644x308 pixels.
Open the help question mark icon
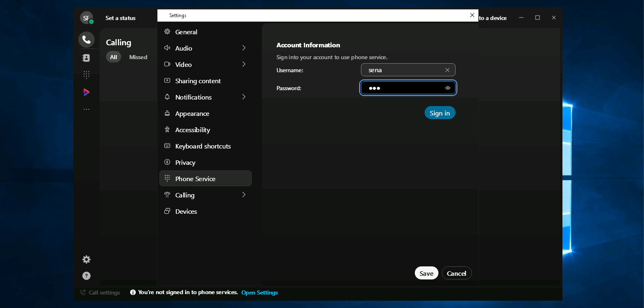click(x=86, y=276)
